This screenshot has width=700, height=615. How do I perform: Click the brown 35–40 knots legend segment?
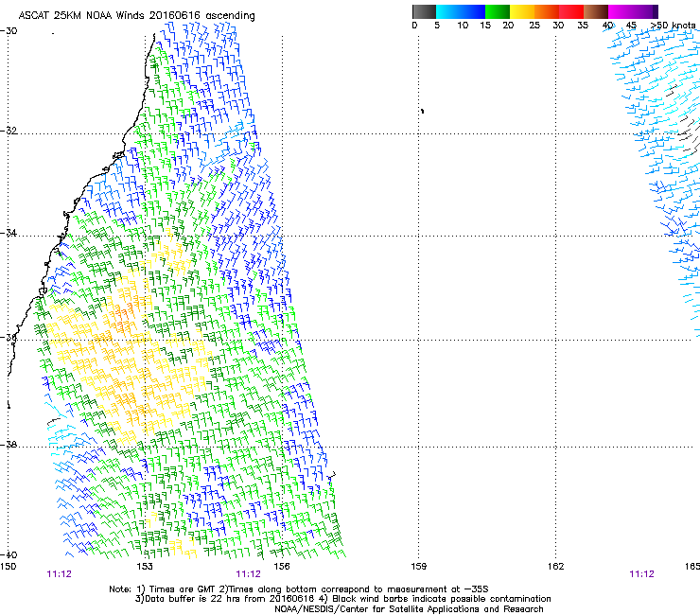(x=596, y=11)
